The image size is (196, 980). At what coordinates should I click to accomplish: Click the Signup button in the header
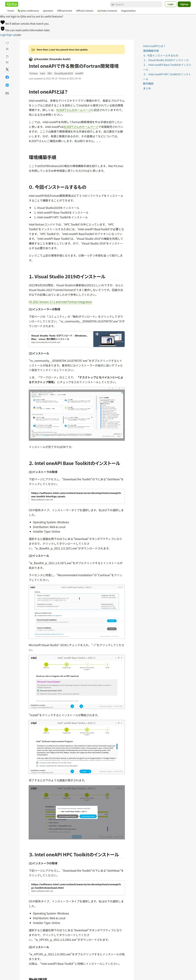point(184,4)
